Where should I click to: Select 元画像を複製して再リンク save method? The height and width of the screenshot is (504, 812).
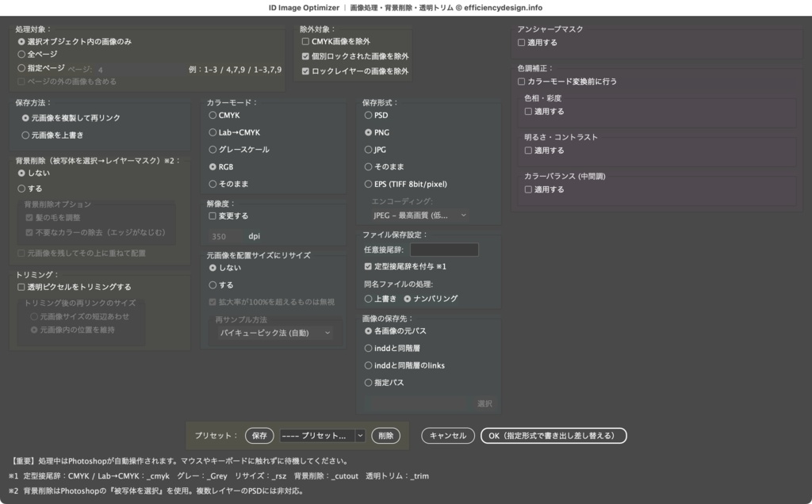click(x=71, y=118)
